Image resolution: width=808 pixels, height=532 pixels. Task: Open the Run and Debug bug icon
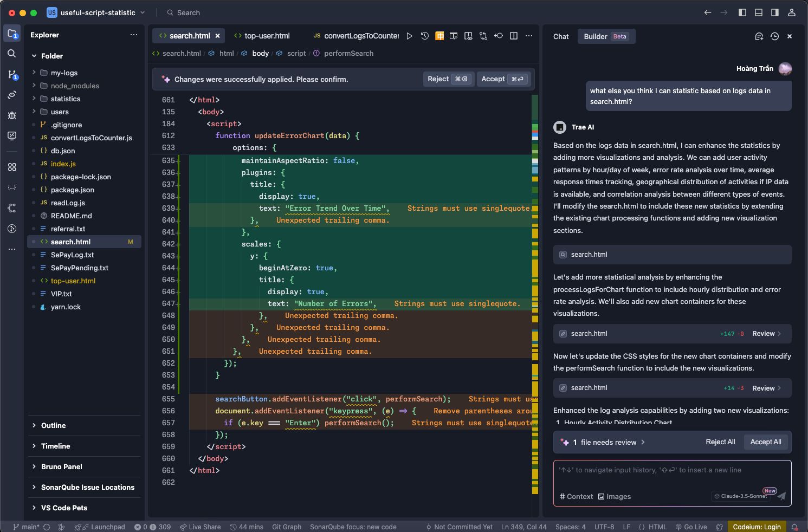tap(12, 115)
